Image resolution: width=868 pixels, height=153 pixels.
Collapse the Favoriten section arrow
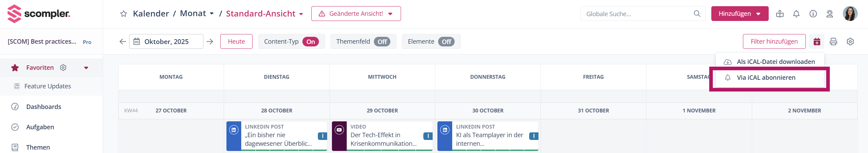click(86, 68)
